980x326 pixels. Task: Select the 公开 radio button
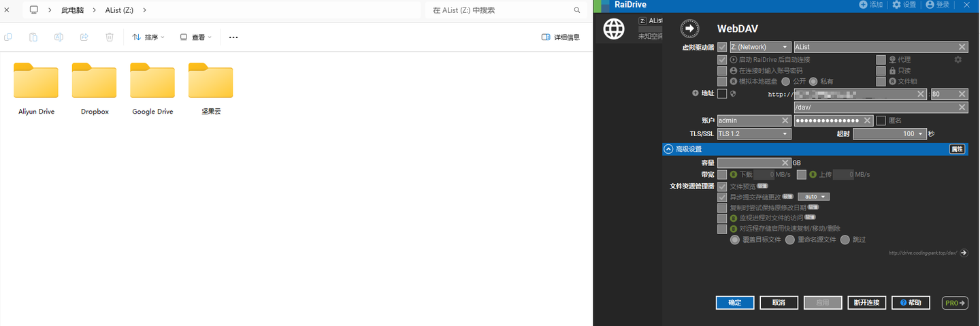(x=786, y=81)
